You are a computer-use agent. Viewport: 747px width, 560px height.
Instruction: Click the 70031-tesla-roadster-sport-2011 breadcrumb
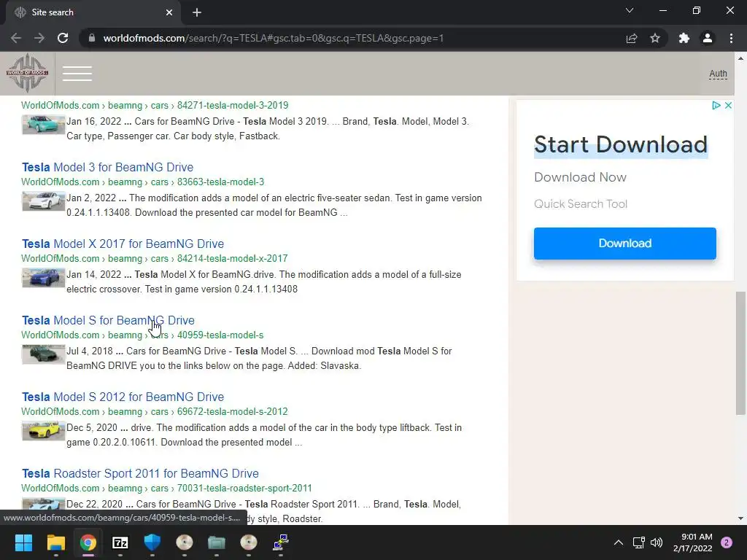tap(244, 488)
